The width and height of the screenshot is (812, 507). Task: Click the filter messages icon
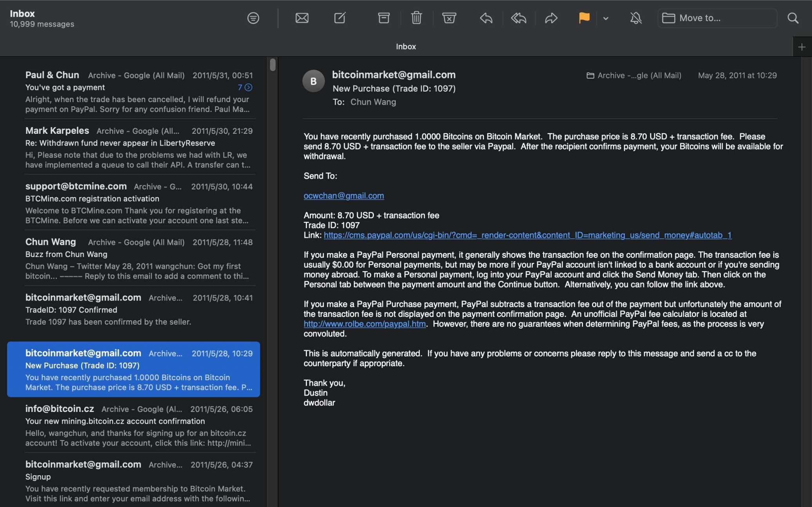pyautogui.click(x=253, y=18)
